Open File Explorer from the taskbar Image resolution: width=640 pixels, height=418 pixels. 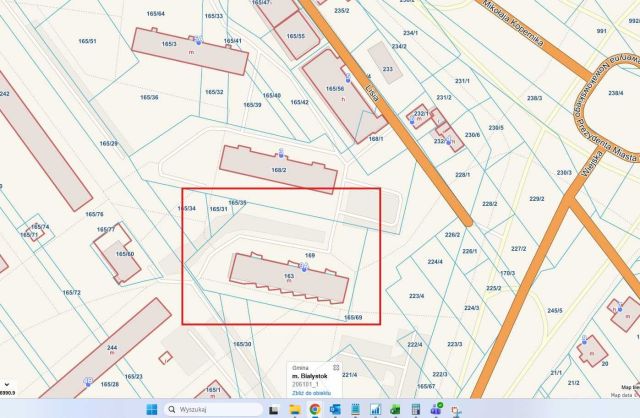295,409
